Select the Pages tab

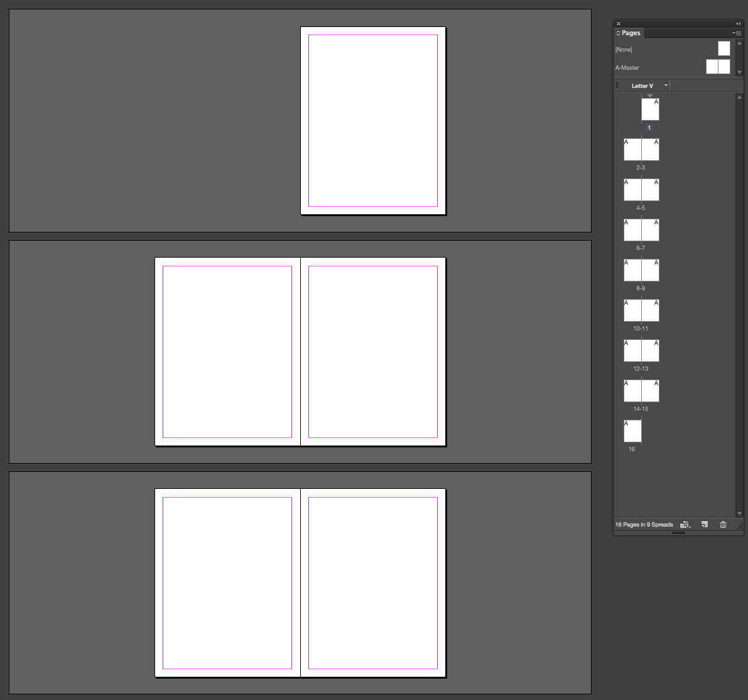[x=631, y=33]
